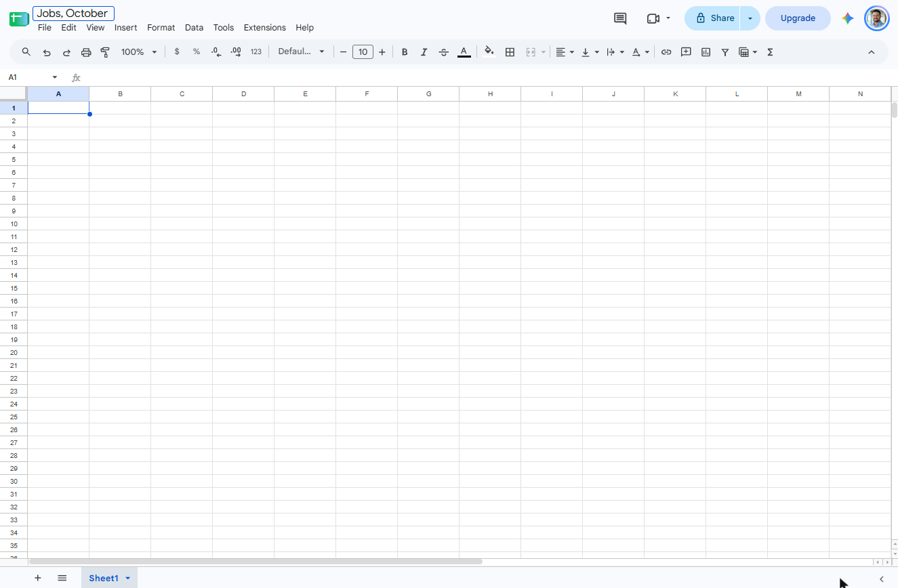Activate the paint format tool
Viewport: 898px width, 588px height.
point(105,52)
